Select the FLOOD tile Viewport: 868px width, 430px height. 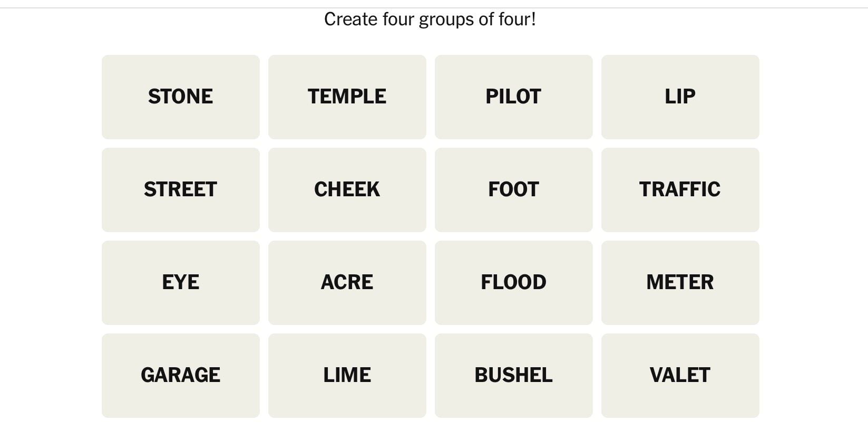tap(513, 283)
